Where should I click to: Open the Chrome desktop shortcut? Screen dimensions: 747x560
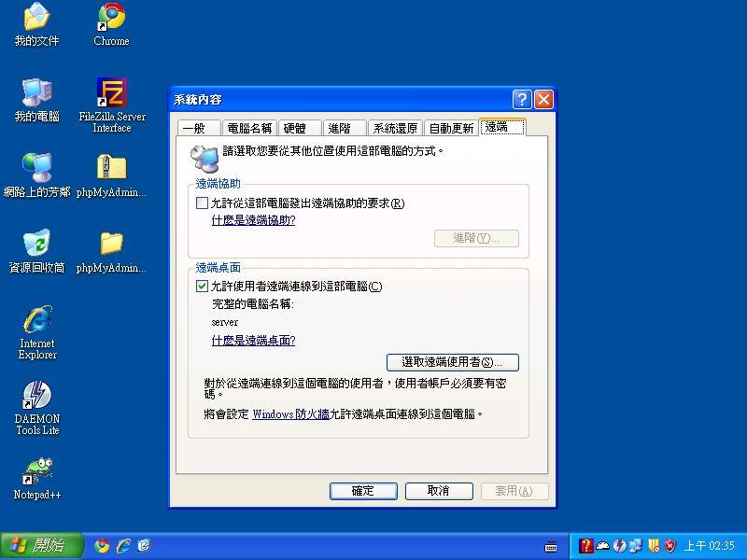(x=111, y=19)
